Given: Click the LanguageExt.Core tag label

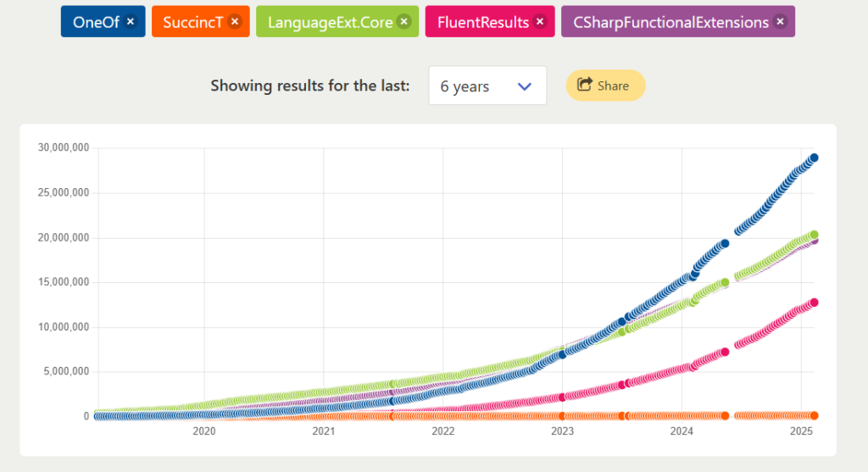Looking at the screenshot, I should coord(330,22).
